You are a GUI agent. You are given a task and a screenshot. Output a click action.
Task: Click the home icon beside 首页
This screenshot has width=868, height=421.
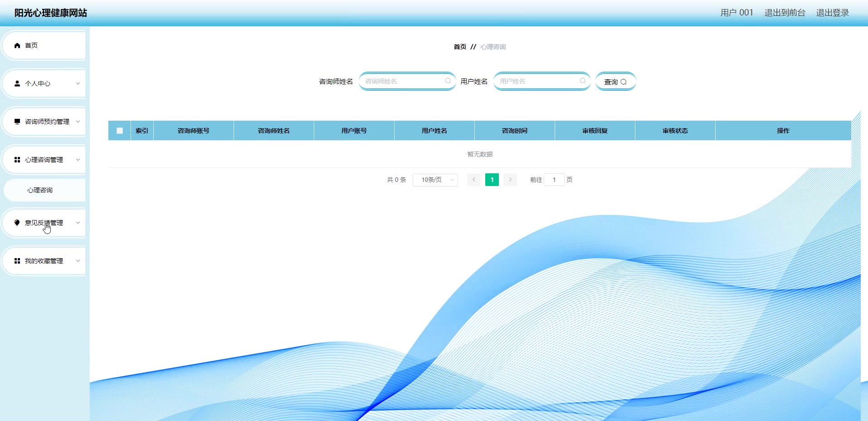tap(17, 45)
